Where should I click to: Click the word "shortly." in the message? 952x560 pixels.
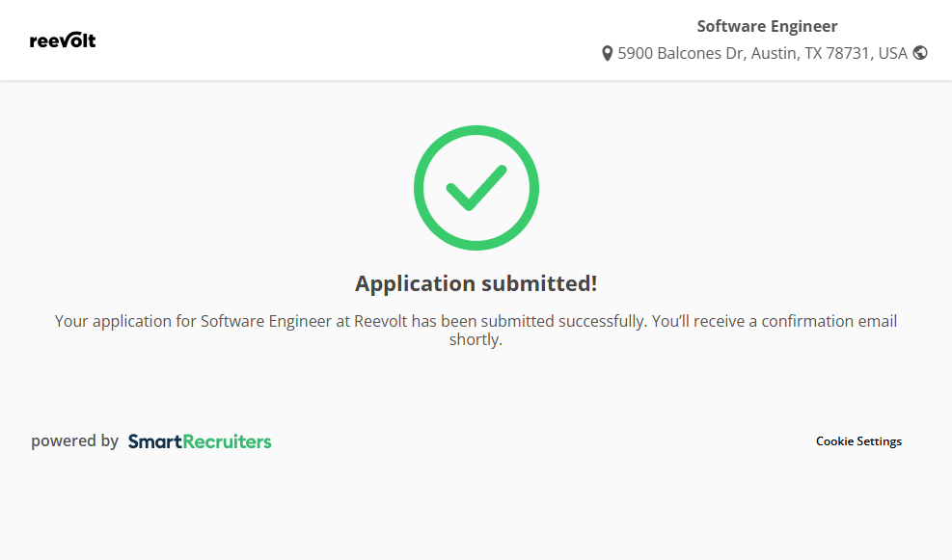476,339
